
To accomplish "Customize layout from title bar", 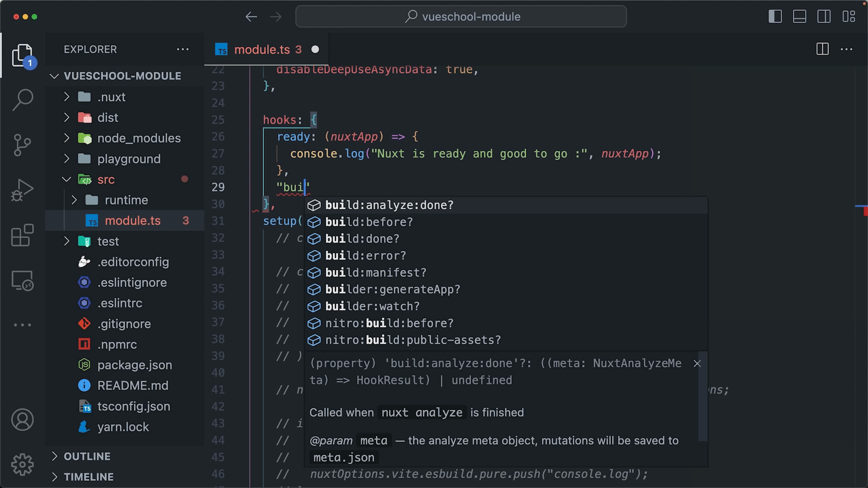I will [x=849, y=17].
